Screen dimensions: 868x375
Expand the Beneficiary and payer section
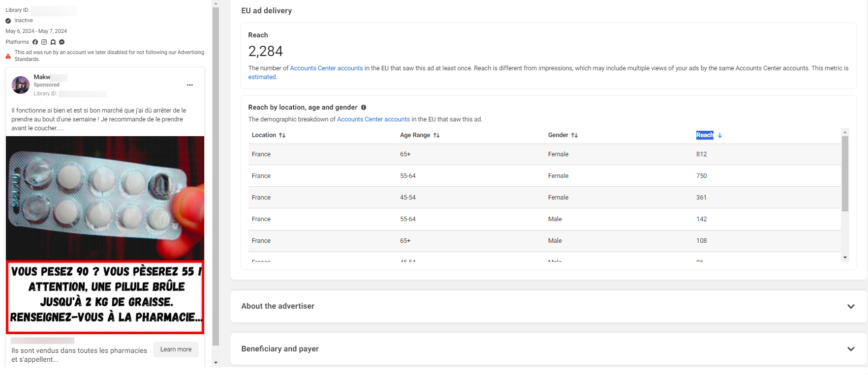(x=851, y=349)
